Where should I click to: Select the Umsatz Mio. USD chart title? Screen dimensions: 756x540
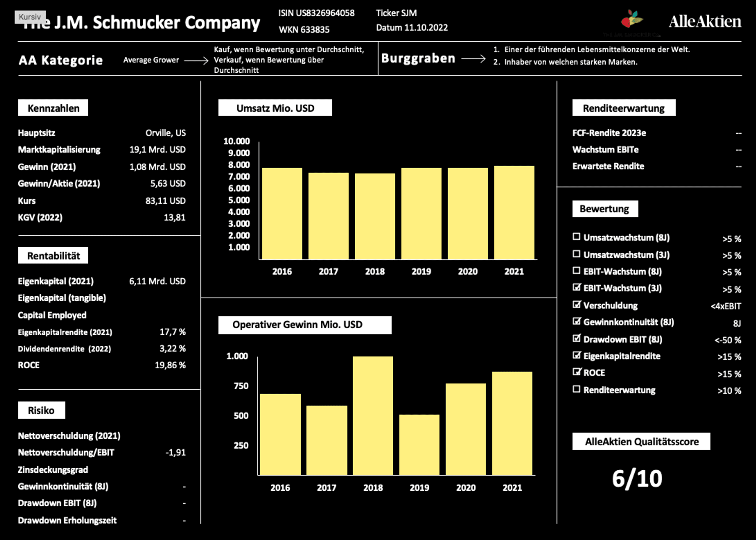[x=275, y=108]
